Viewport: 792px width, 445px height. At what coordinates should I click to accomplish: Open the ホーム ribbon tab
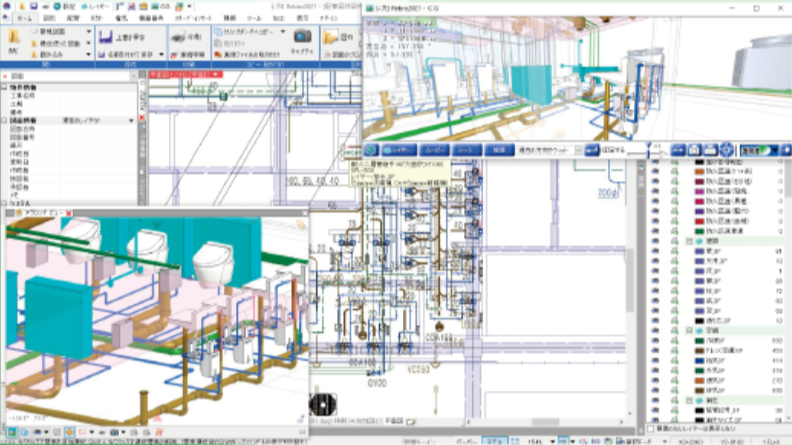[24, 18]
